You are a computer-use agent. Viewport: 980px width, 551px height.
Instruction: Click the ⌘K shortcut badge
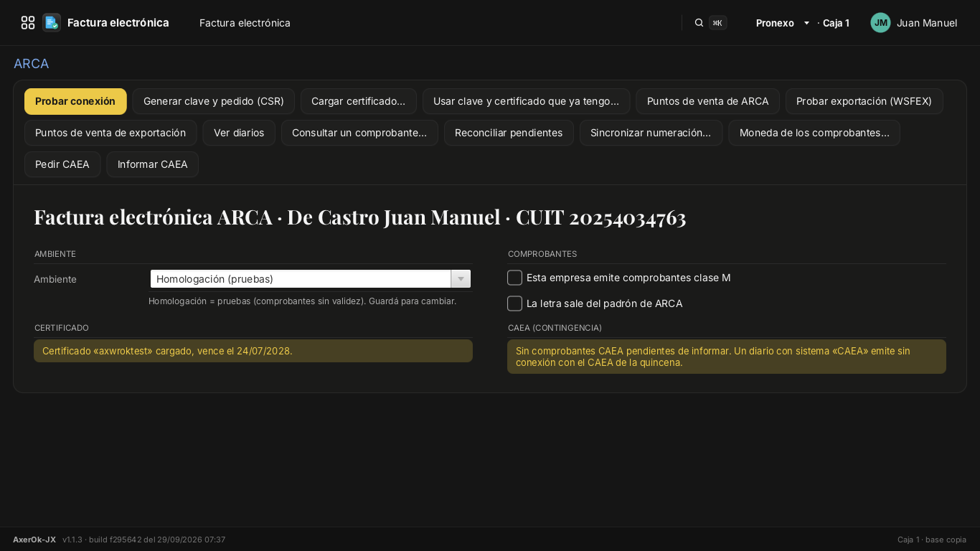coord(717,23)
